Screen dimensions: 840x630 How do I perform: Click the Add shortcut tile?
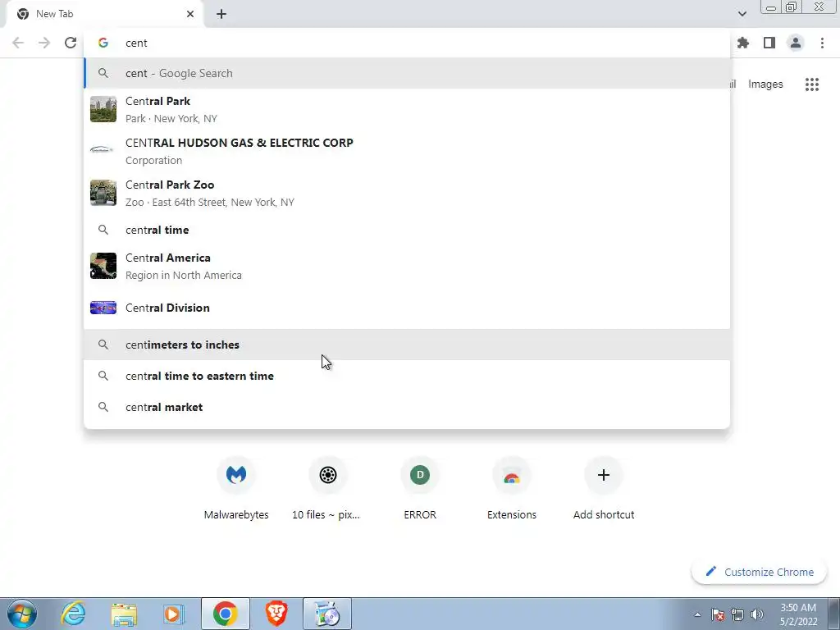pyautogui.click(x=604, y=488)
